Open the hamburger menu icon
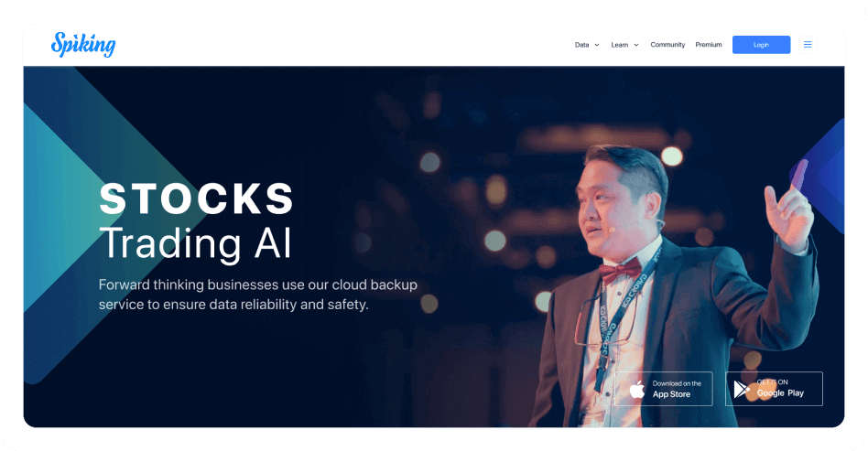Image resolution: width=868 pixels, height=451 pixels. (x=807, y=45)
